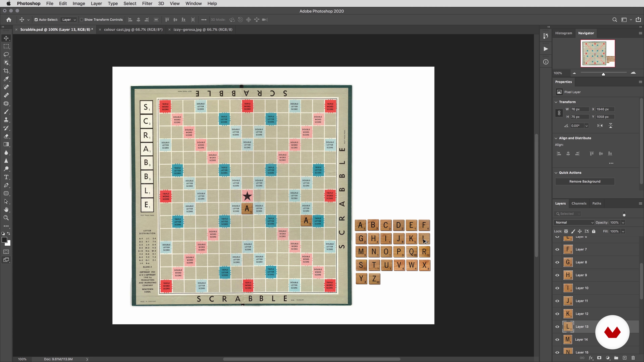Viewport: 644px width, 362px height.
Task: Select the Move tool
Action: (x=6, y=38)
